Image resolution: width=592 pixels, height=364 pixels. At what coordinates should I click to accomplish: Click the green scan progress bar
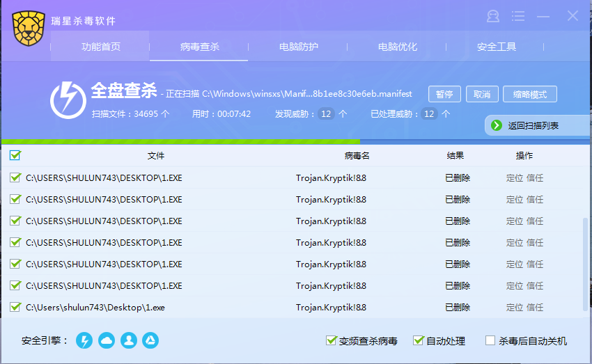pyautogui.click(x=180, y=142)
